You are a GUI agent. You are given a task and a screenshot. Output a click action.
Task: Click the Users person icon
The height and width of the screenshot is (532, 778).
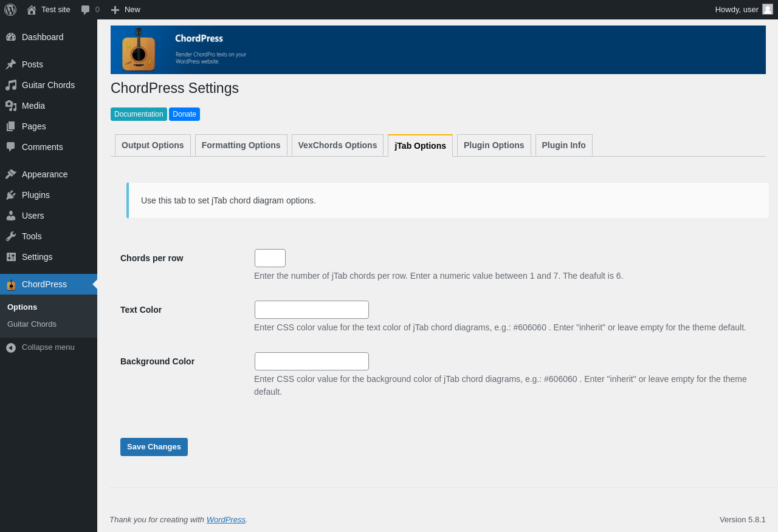tap(11, 216)
